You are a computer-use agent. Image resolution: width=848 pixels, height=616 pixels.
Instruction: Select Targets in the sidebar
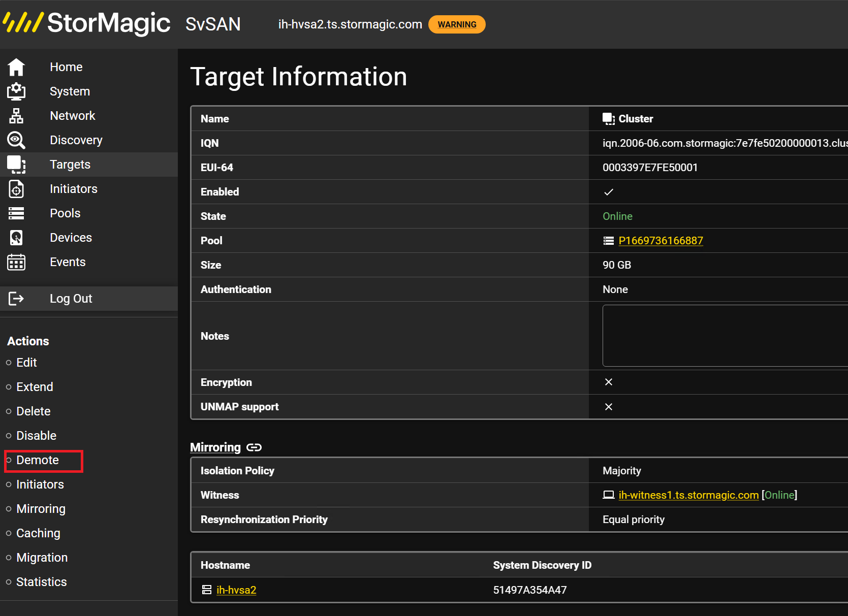pyautogui.click(x=70, y=165)
